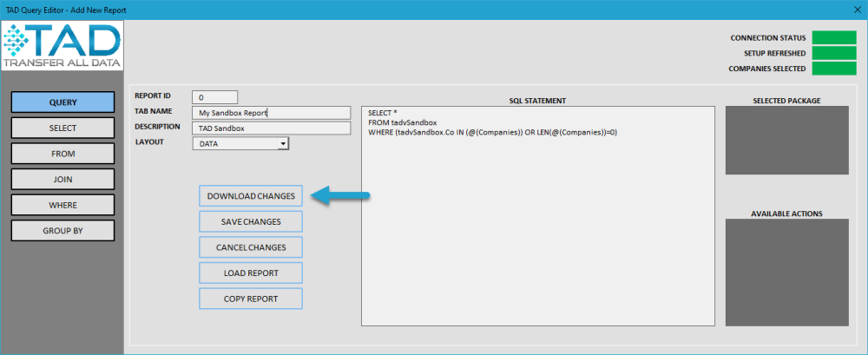The width and height of the screenshot is (868, 355).
Task: Click the 'COMPANIES SELECTED' label
Action: click(767, 69)
